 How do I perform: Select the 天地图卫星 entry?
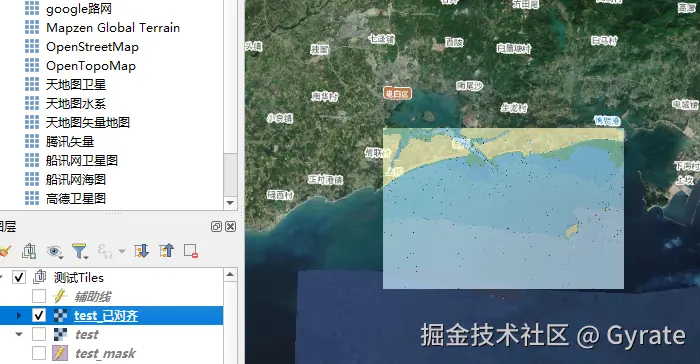pyautogui.click(x=76, y=84)
